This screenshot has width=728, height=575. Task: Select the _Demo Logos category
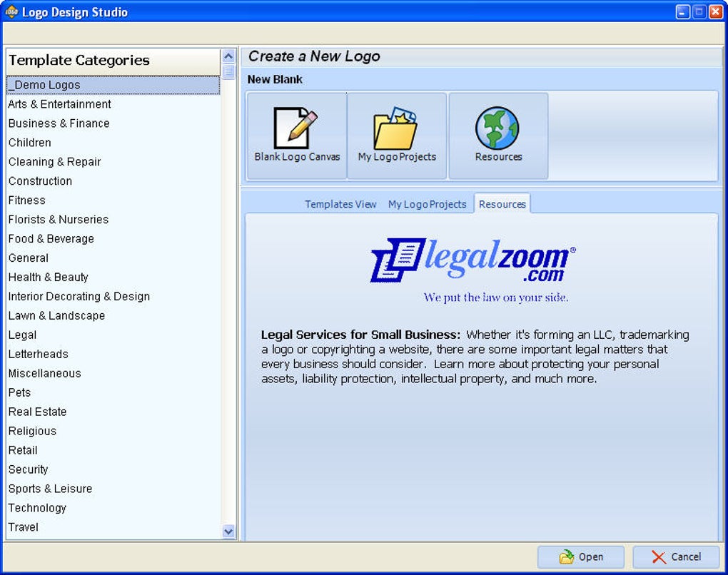pos(113,85)
